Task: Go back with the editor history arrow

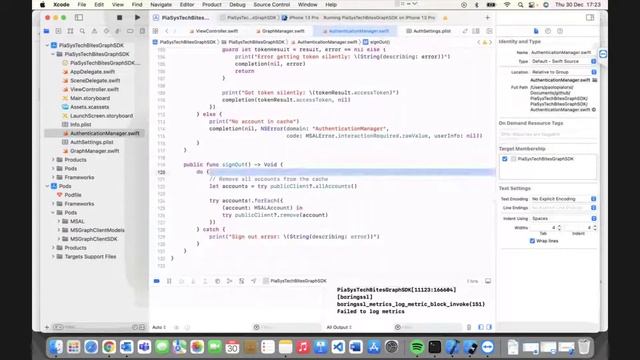Action: 167,31
